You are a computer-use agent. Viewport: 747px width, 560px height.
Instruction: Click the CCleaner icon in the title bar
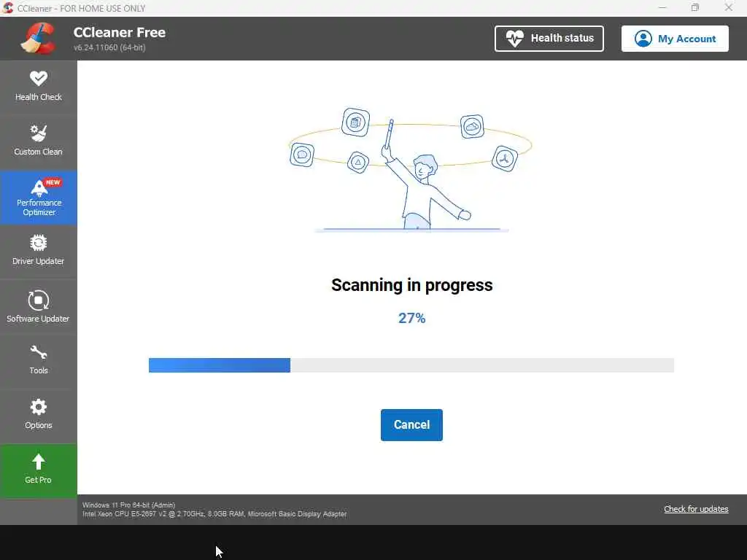(8, 8)
